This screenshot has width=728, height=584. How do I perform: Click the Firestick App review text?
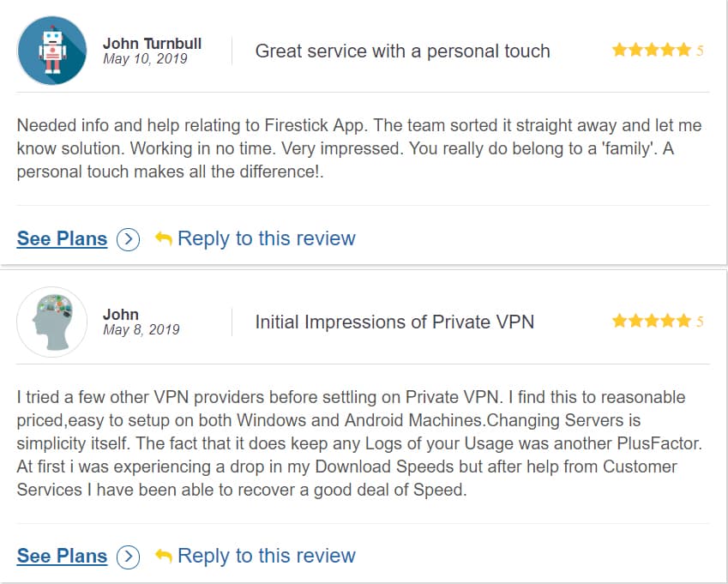(358, 148)
